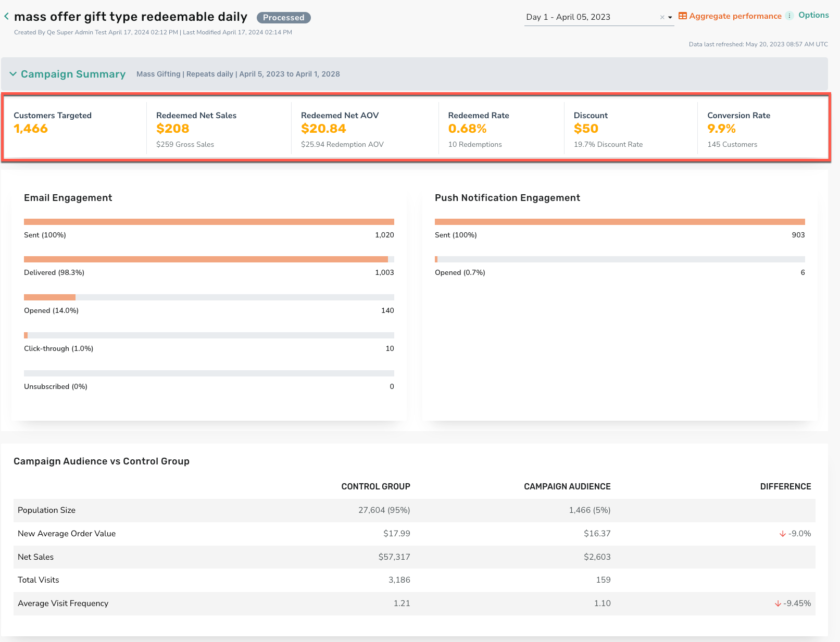The width and height of the screenshot is (840, 642).
Task: Click the Processed status badge
Action: pos(283,18)
